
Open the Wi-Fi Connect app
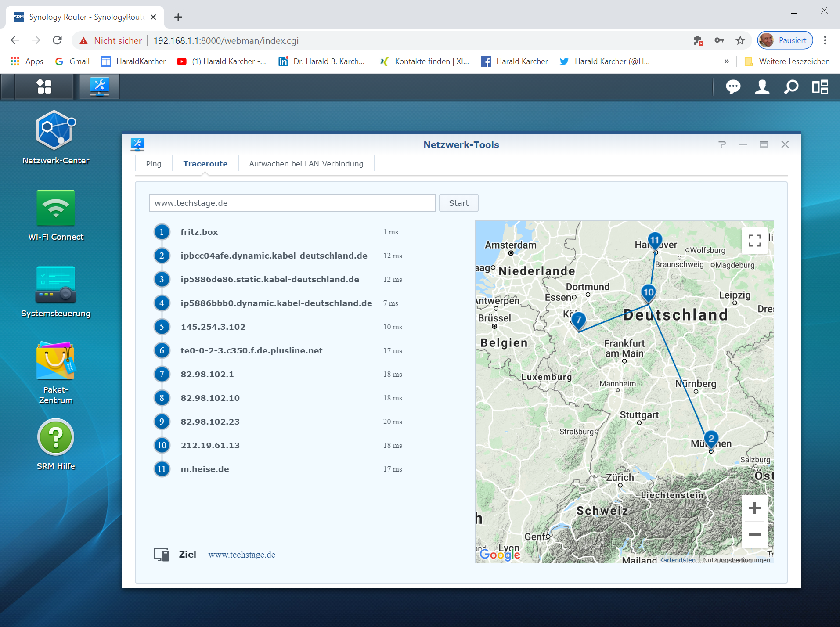click(x=56, y=208)
